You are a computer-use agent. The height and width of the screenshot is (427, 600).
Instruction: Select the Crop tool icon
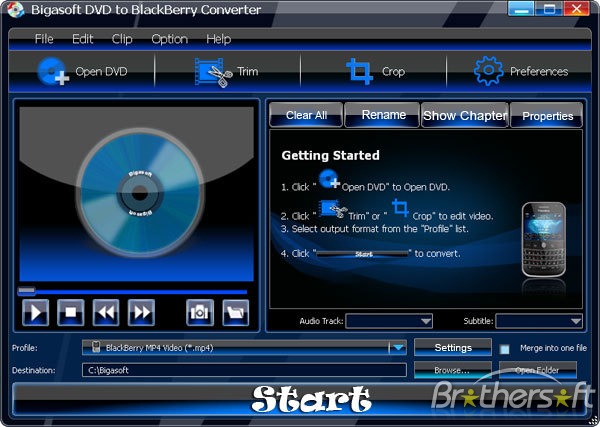pyautogui.click(x=359, y=71)
